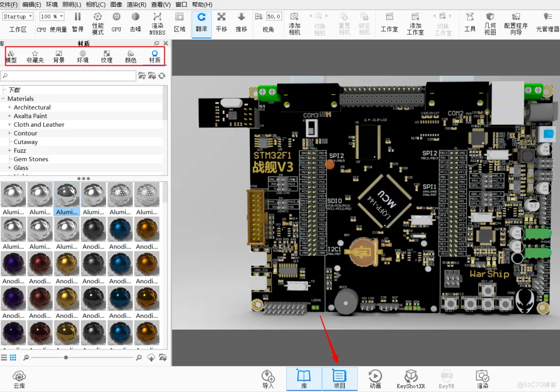Viewport: 560px width, 392px height.
Task: Click the refresh library icon
Action: [162, 76]
